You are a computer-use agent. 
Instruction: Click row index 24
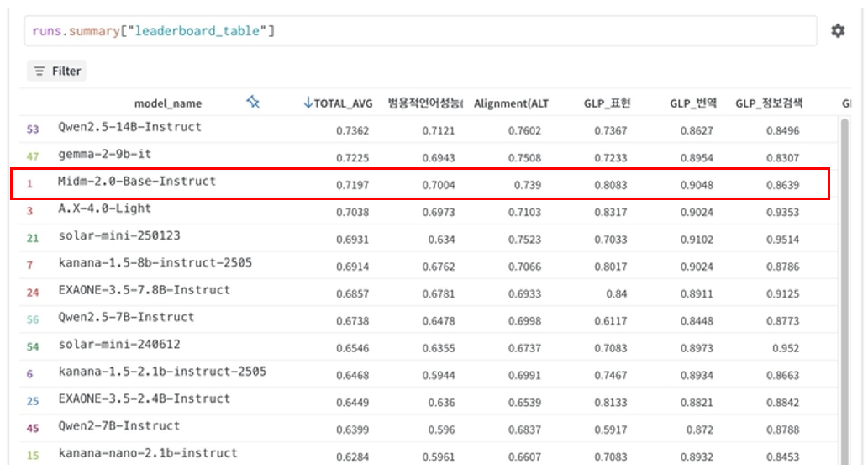(33, 292)
